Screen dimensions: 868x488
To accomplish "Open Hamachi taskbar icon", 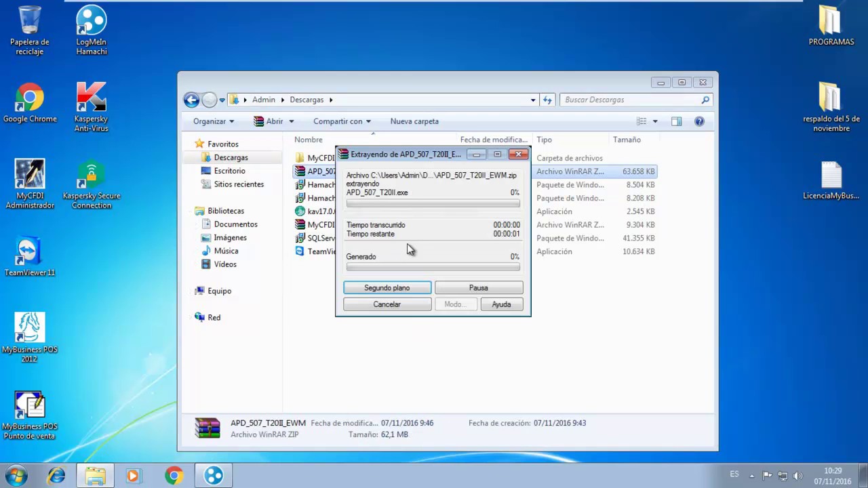I will pyautogui.click(x=214, y=476).
